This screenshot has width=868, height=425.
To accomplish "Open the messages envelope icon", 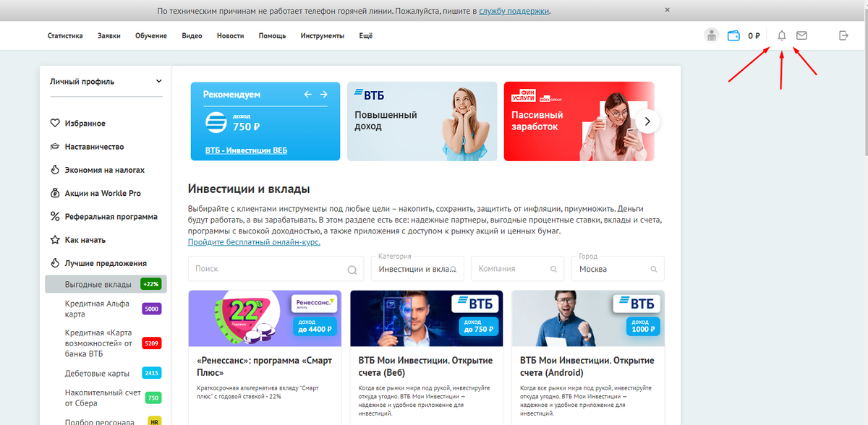I will 801,35.
